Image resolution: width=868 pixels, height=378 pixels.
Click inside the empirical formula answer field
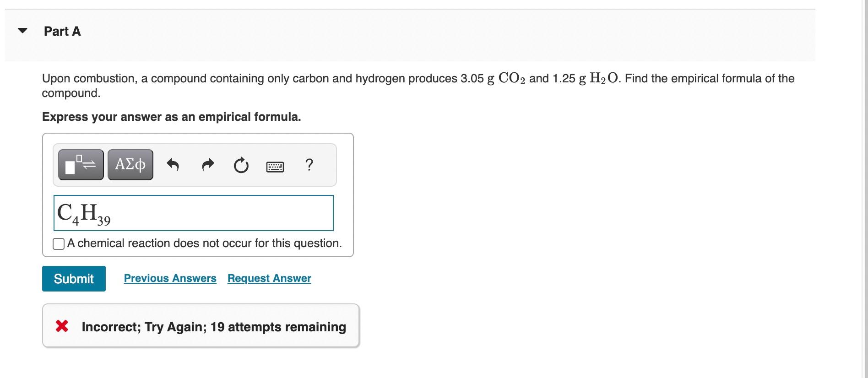coord(194,213)
